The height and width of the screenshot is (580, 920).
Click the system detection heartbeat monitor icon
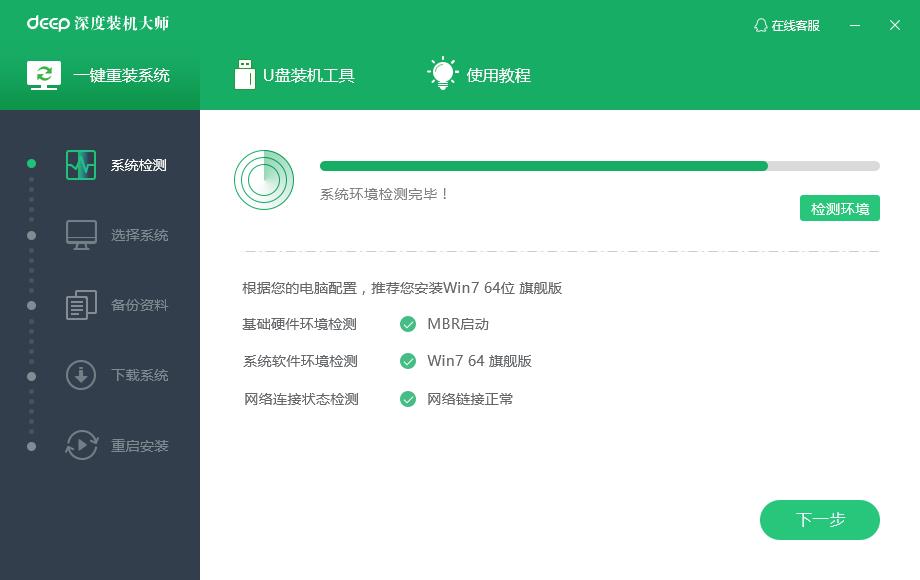point(81,165)
